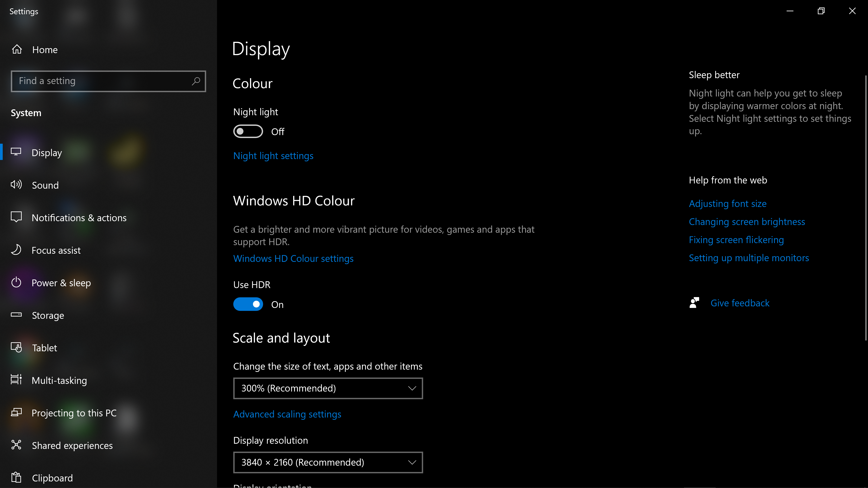Expand the Display resolution dropdown
This screenshot has height=488, width=868.
tap(328, 462)
